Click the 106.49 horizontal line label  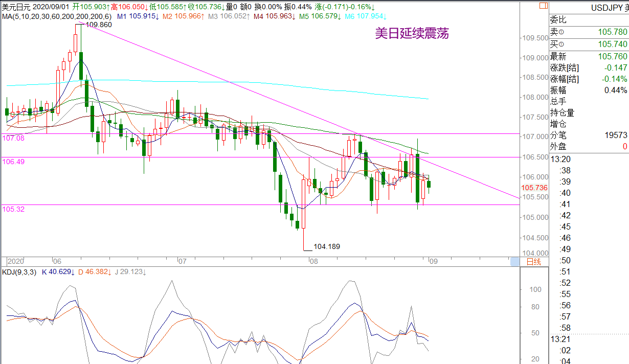click(13, 162)
